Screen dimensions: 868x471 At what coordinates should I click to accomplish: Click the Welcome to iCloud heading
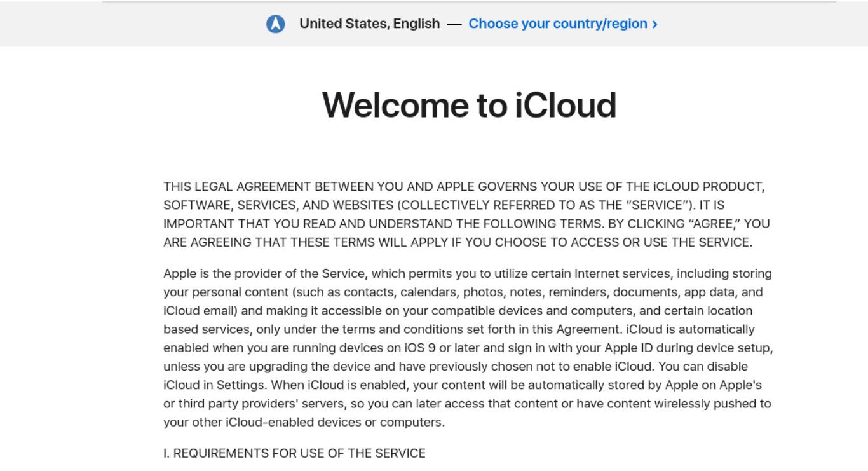(469, 105)
